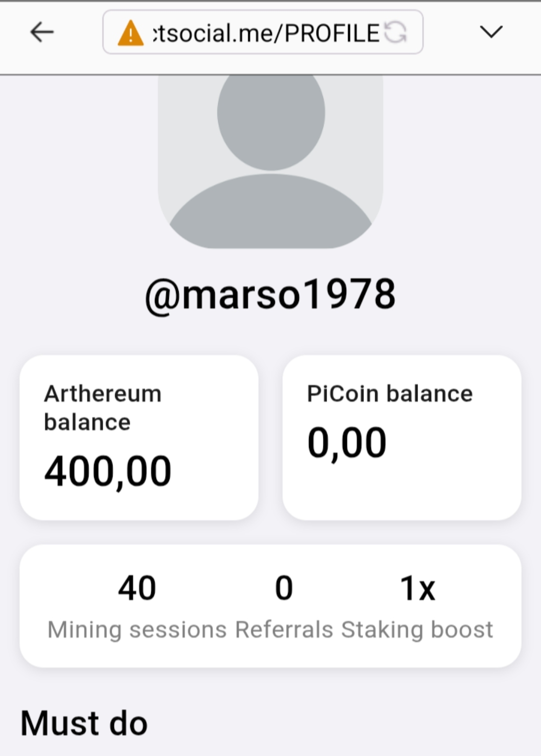View the 40 Mining sessions count

137,588
